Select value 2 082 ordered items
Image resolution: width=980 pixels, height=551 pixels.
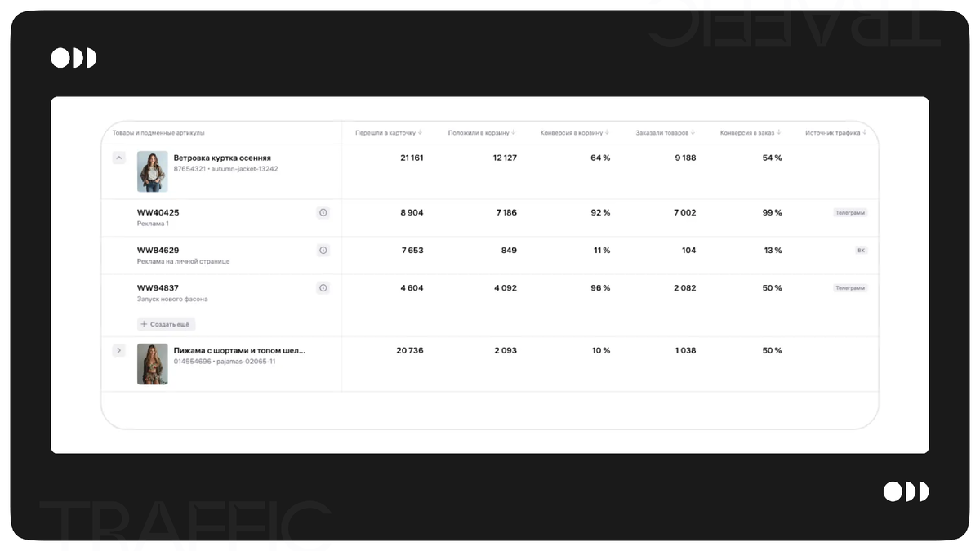[685, 287]
